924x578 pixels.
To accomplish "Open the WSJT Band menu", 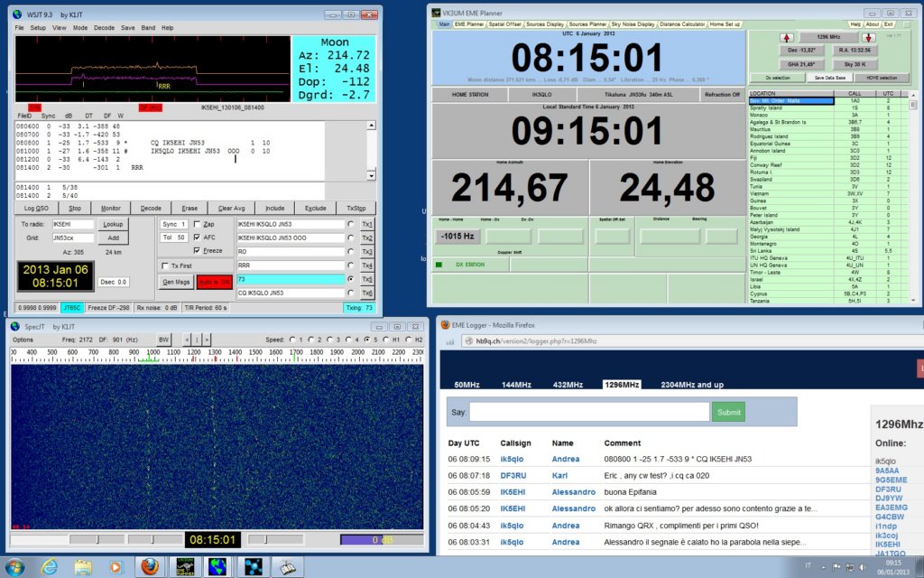I will 148,28.
